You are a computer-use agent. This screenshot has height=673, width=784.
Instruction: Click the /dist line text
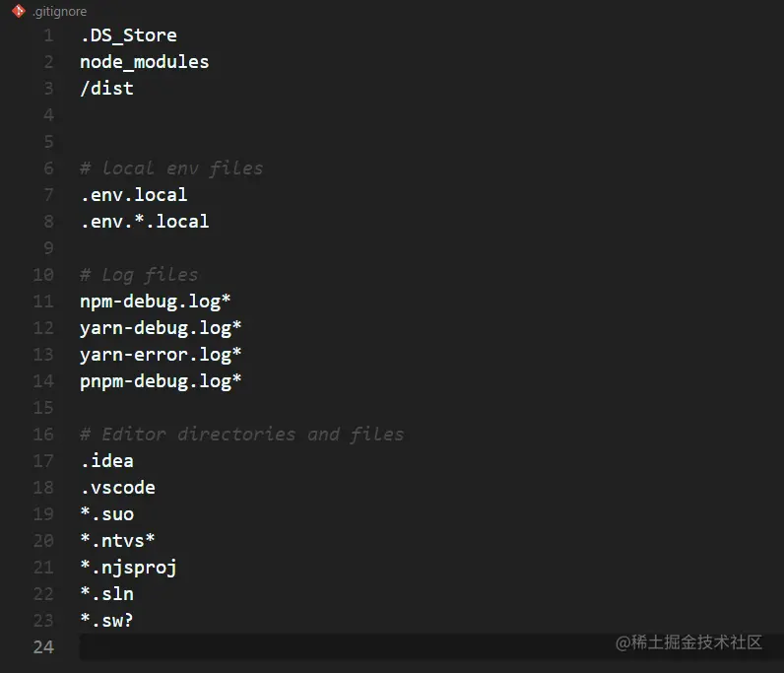tap(107, 89)
